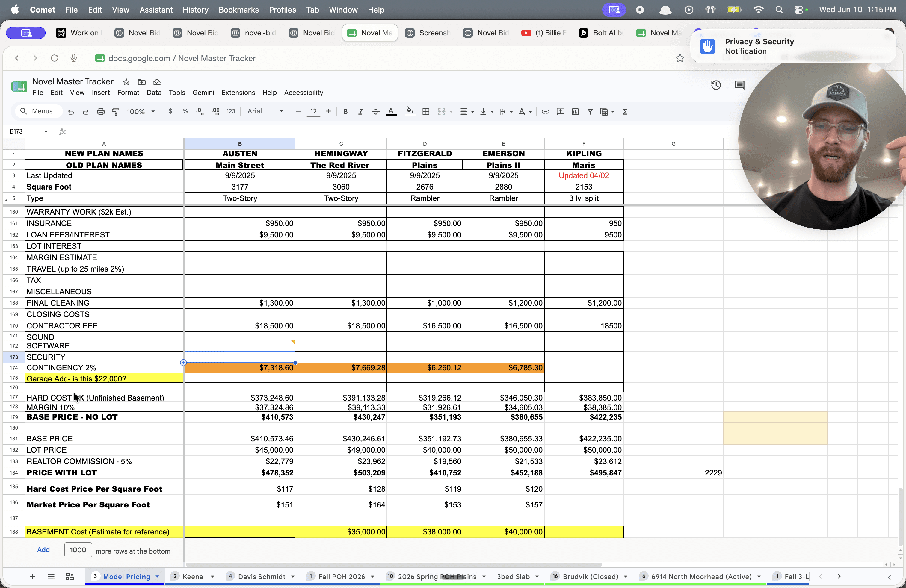Increase font size with plus button
This screenshot has width=906, height=588.
(329, 111)
